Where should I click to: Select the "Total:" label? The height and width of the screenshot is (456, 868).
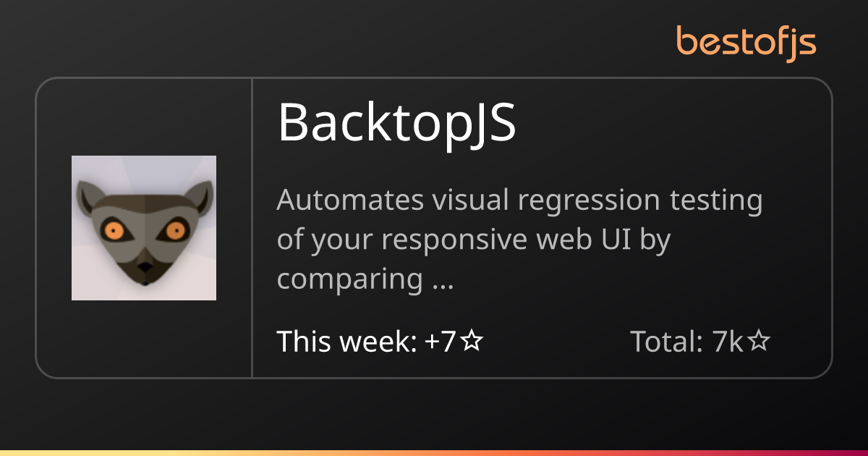[x=666, y=341]
